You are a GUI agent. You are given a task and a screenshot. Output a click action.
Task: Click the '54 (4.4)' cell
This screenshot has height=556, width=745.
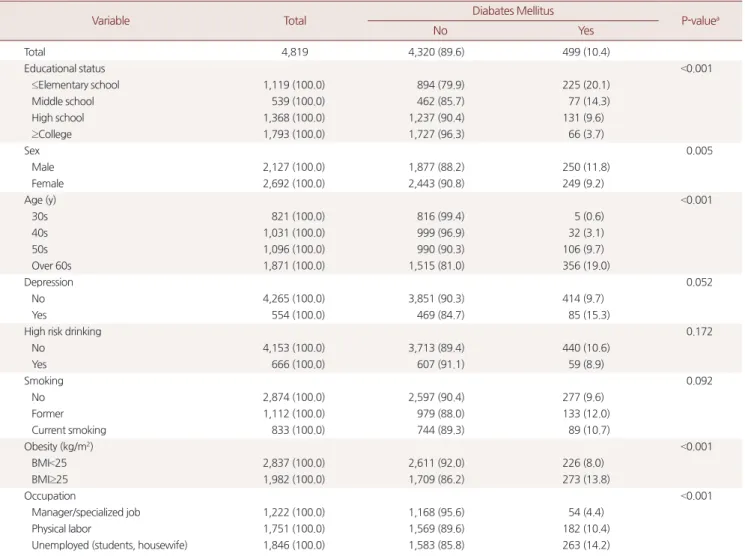pos(586,512)
